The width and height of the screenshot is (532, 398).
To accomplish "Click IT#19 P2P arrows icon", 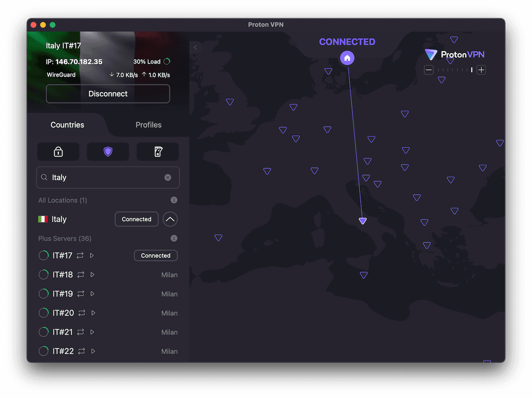I will pos(81,294).
